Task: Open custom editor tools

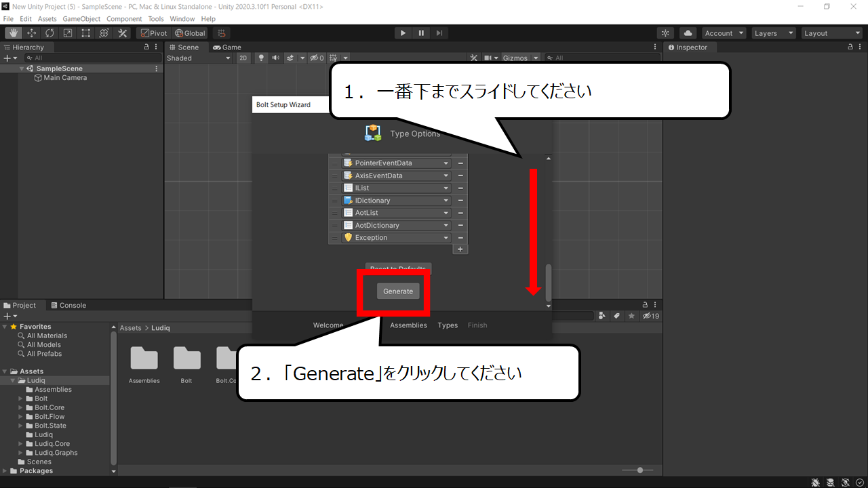Action: coord(123,33)
